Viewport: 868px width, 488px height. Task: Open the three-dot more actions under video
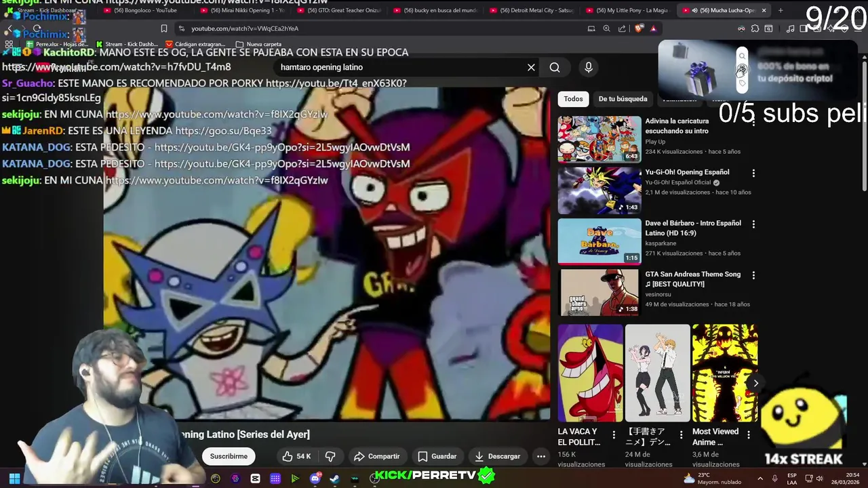(x=540, y=456)
